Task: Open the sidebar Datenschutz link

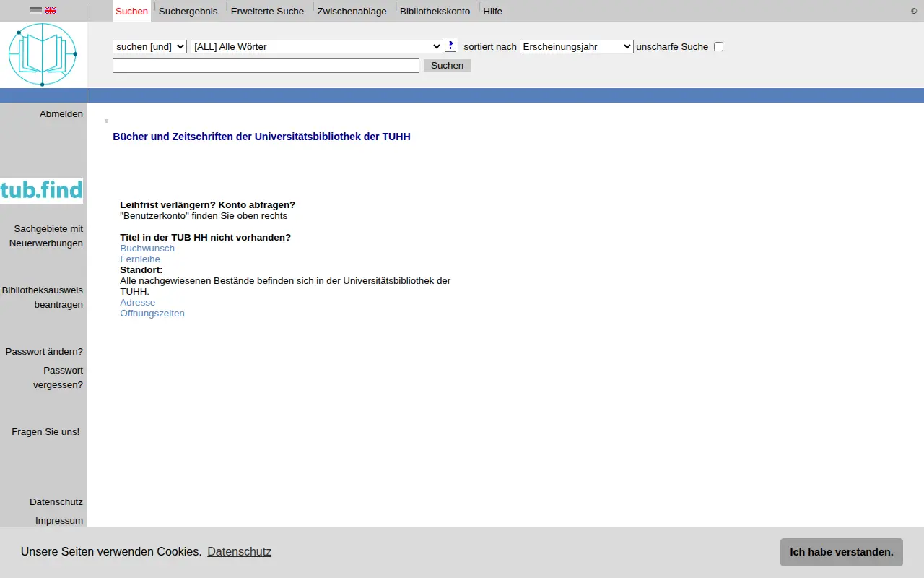Action: [56, 501]
